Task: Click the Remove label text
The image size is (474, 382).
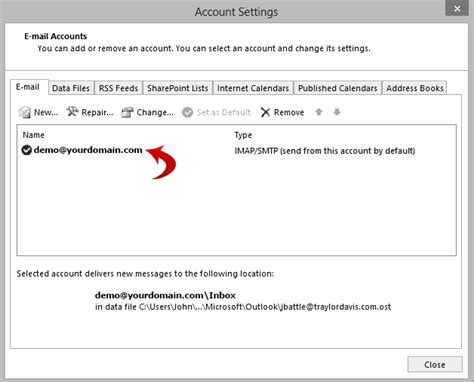Action: pyautogui.click(x=289, y=112)
